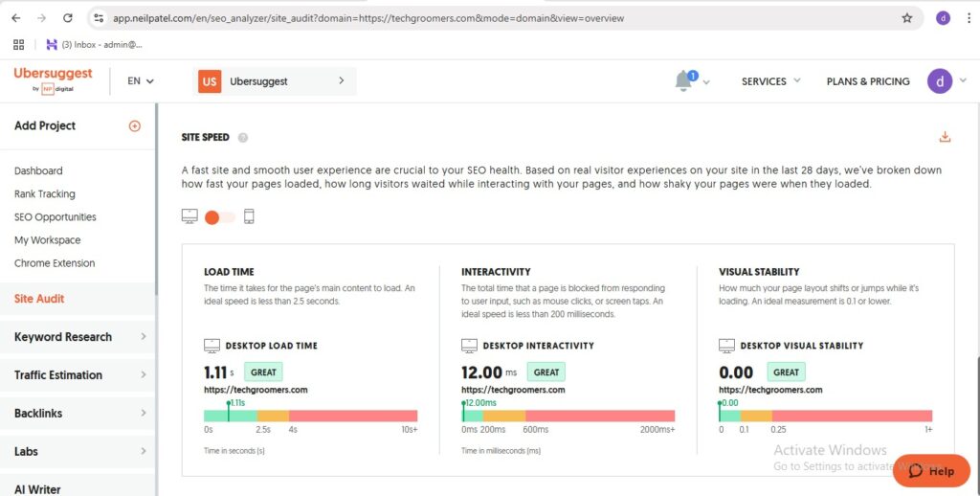Screen dimensions: 980x496
Task: Open Chrome Extension sidebar link
Action: point(55,263)
